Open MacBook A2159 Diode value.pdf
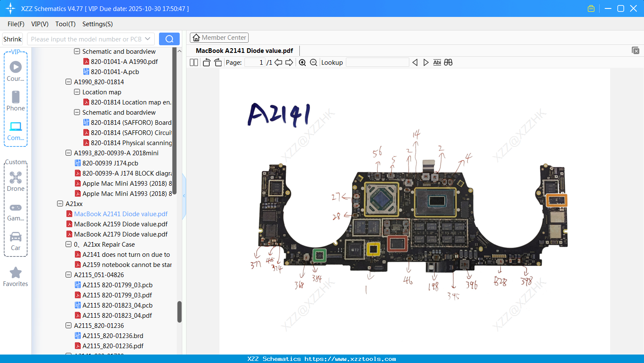Image resolution: width=644 pixels, height=363 pixels. [x=117, y=224]
